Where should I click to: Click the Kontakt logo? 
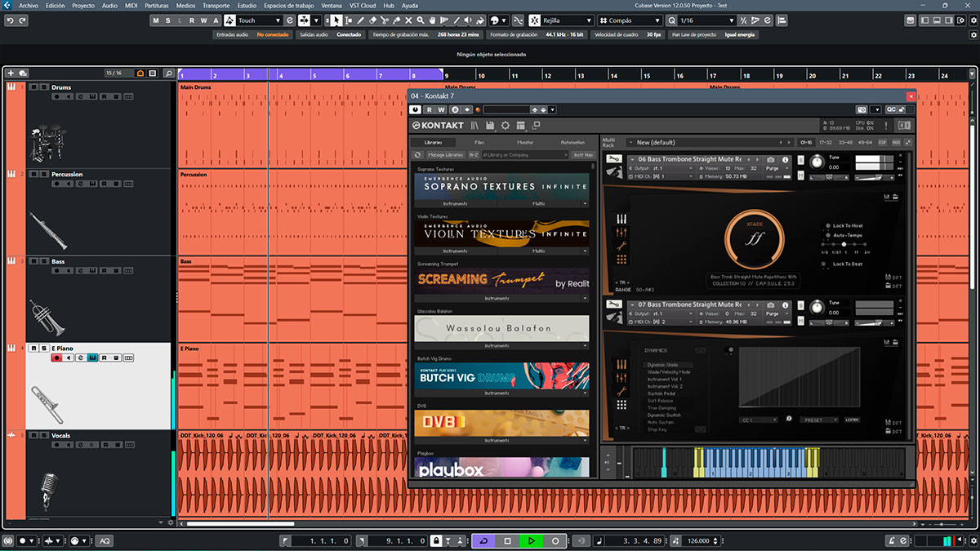[x=438, y=126]
